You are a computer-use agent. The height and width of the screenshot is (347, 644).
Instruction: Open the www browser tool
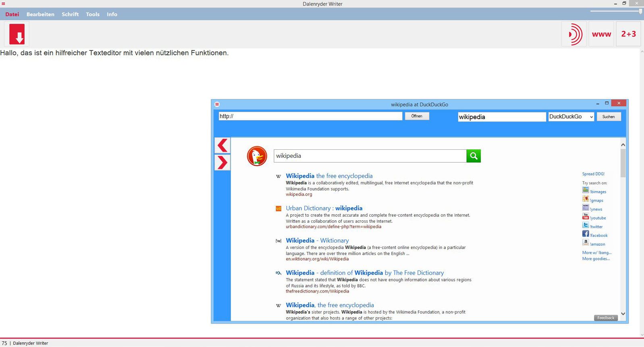click(x=601, y=34)
